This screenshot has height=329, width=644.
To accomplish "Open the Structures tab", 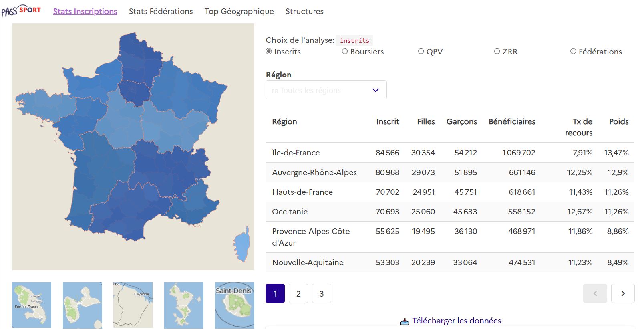I will click(x=304, y=11).
